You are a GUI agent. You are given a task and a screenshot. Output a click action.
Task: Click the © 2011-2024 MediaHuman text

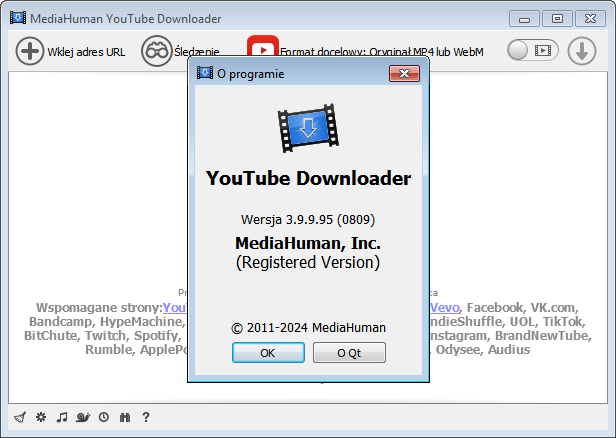pos(308,328)
